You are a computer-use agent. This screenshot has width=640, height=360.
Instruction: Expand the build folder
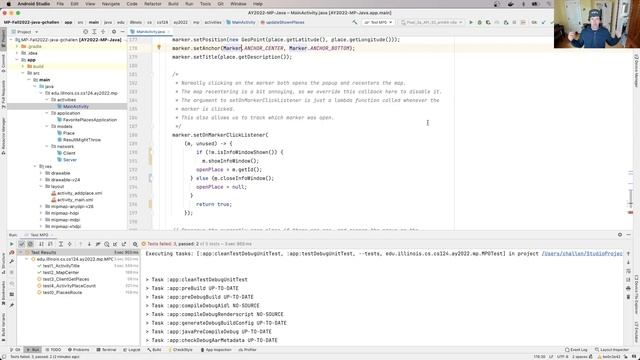[x=23, y=66]
